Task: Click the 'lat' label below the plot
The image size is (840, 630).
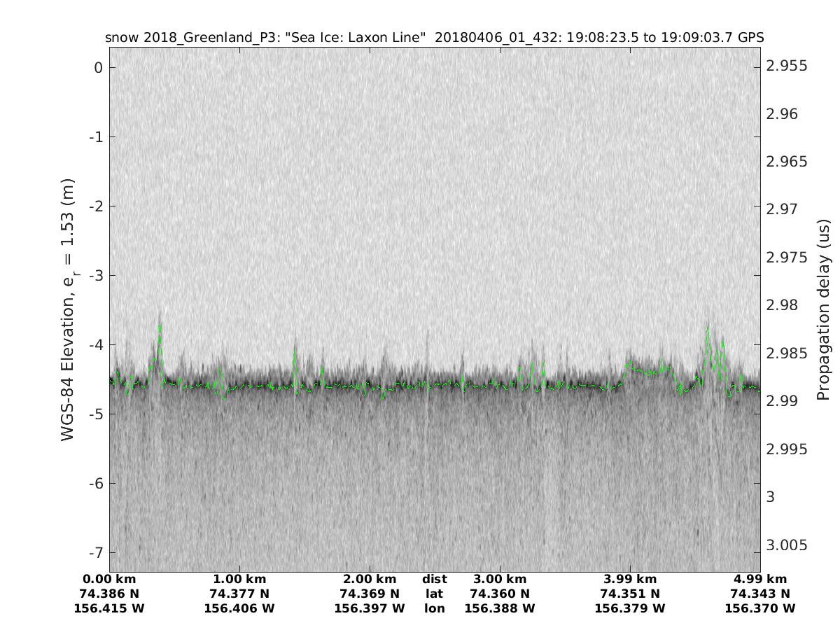Action: coord(435,594)
